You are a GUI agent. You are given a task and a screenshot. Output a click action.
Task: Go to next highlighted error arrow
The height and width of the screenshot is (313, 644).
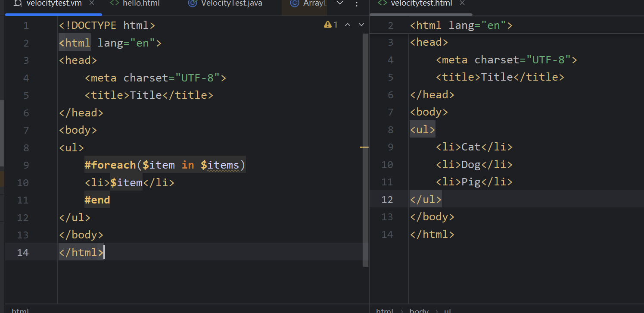click(361, 25)
